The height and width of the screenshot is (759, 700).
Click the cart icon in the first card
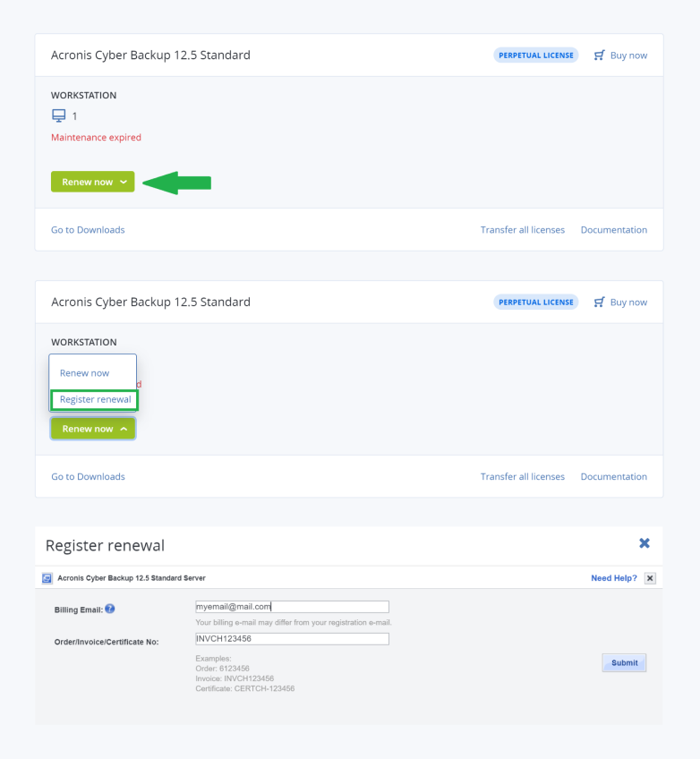pyautogui.click(x=600, y=55)
